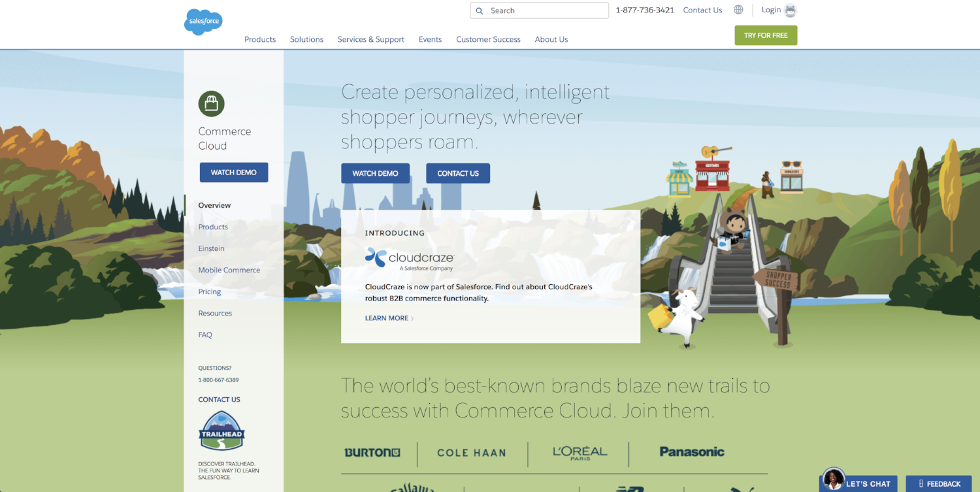Click the Learn More chevron arrow

(x=412, y=319)
